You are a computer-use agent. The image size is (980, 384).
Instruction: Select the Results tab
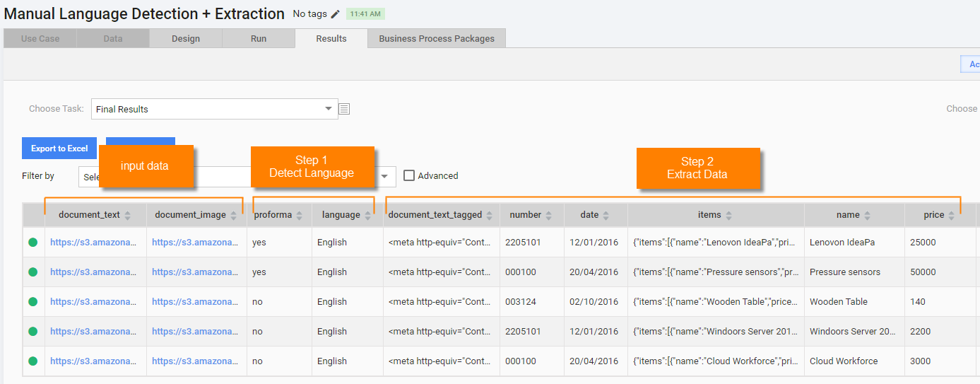coord(331,38)
